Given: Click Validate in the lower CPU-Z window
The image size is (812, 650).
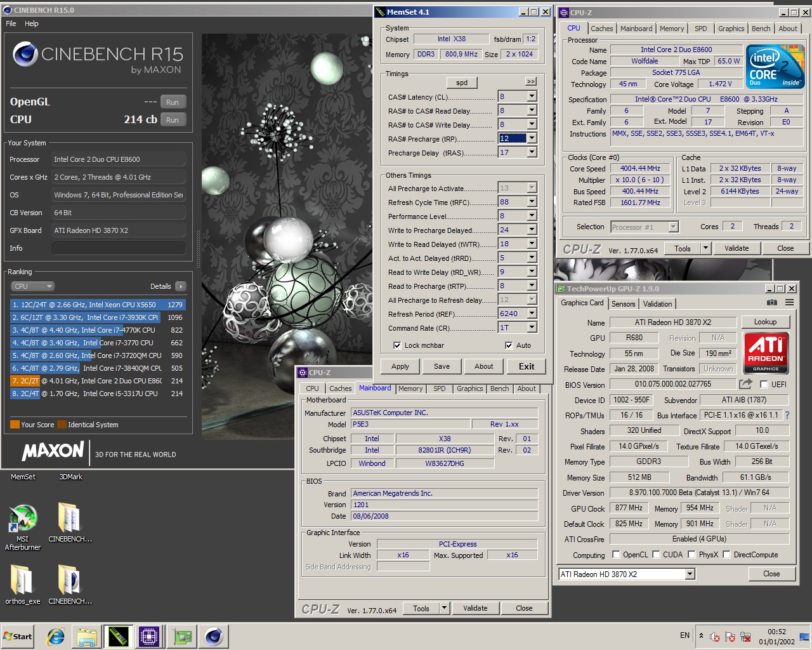Looking at the screenshot, I should (475, 608).
